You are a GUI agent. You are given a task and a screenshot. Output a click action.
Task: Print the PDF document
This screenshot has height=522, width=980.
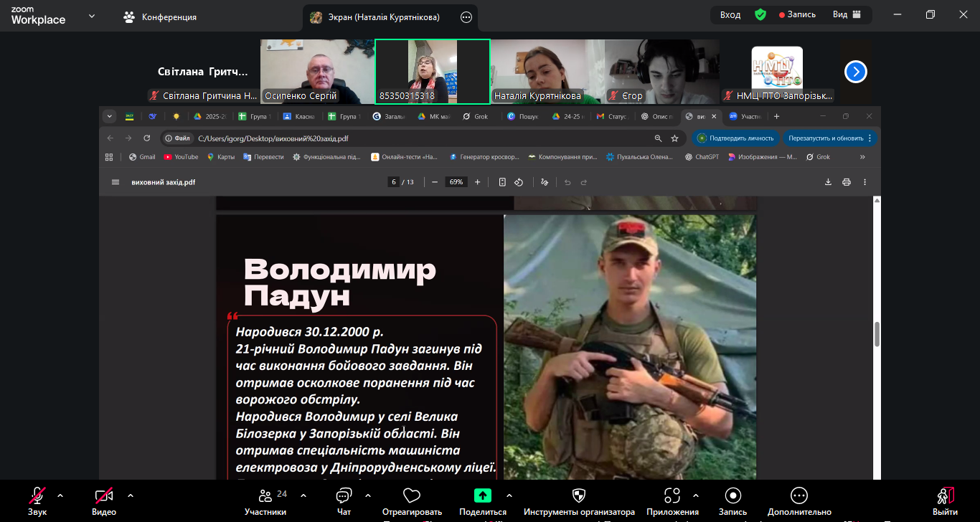click(847, 182)
